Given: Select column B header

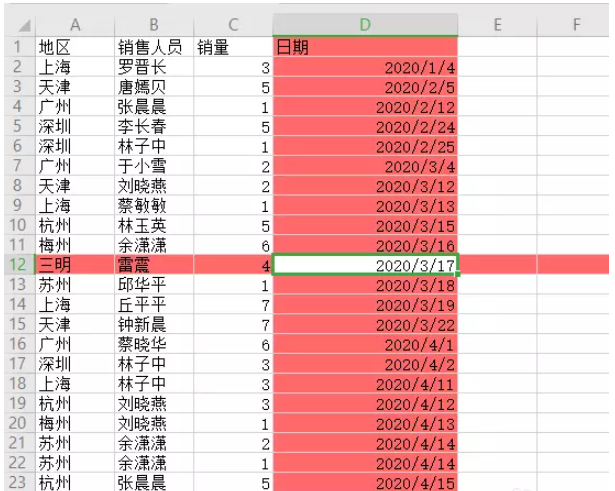Looking at the screenshot, I should point(154,25).
